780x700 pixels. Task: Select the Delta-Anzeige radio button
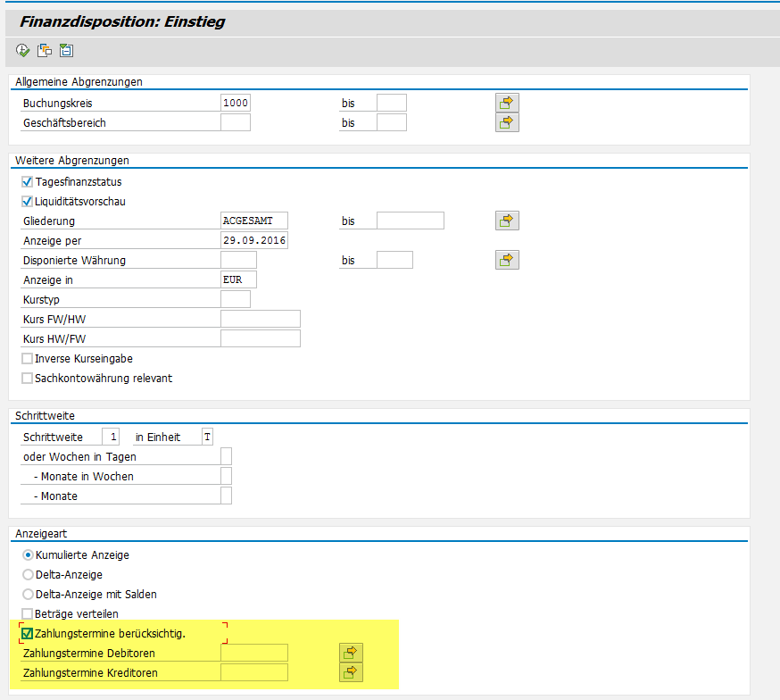pyautogui.click(x=28, y=575)
